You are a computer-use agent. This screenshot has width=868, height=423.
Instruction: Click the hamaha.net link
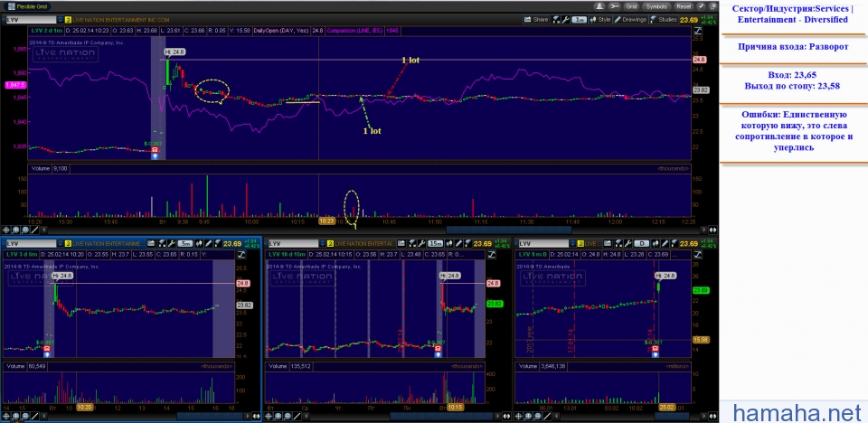click(x=797, y=412)
